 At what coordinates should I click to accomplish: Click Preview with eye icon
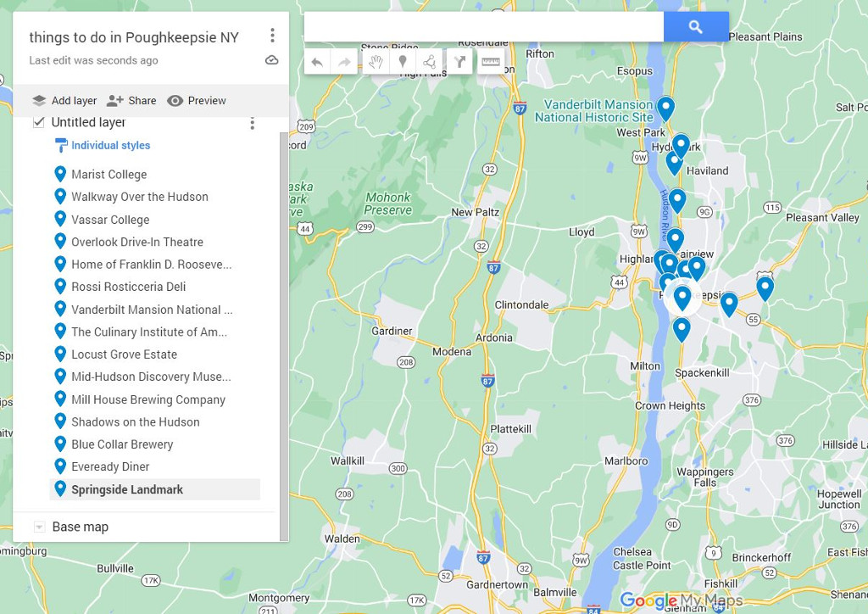[197, 101]
